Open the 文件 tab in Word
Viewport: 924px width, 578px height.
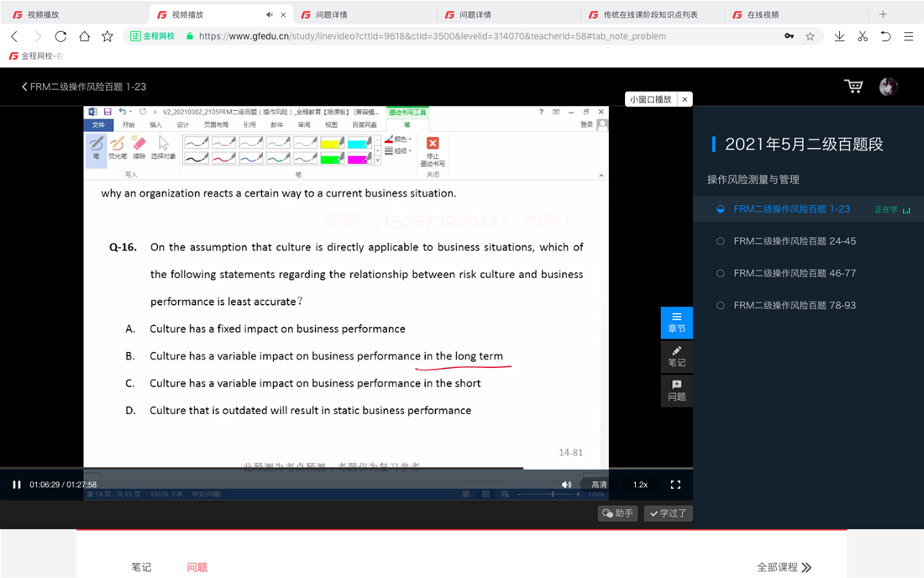pos(98,125)
